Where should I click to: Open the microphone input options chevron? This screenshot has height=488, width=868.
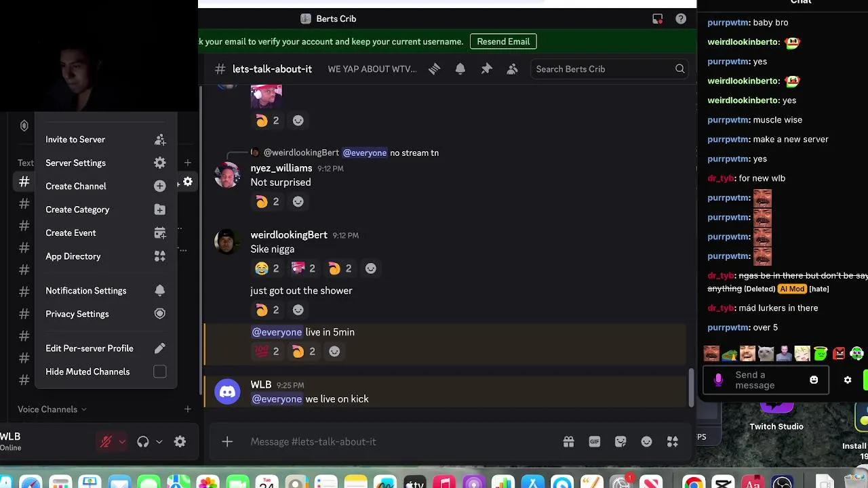[x=122, y=442]
